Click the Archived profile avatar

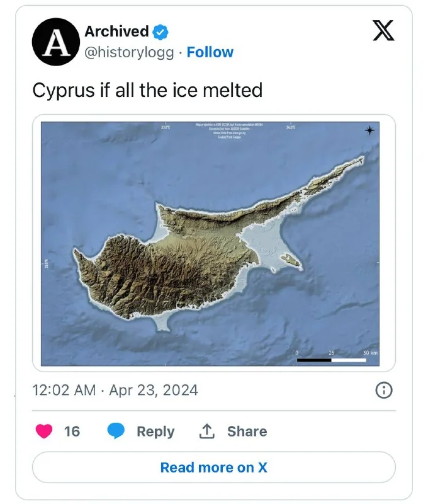coord(56,42)
